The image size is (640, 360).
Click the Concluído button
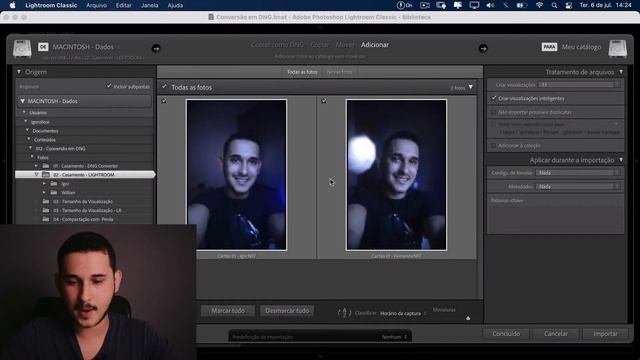tap(506, 333)
